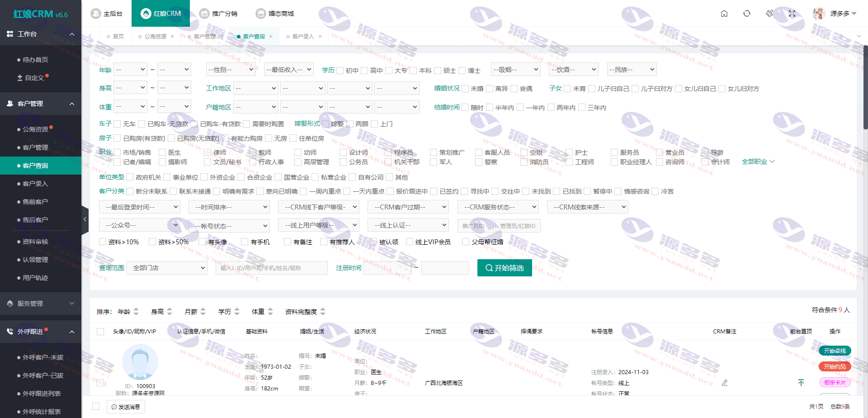The image size is (868, 418).
Task: Click the edit CRM remark pencil icon
Action: click(x=725, y=383)
